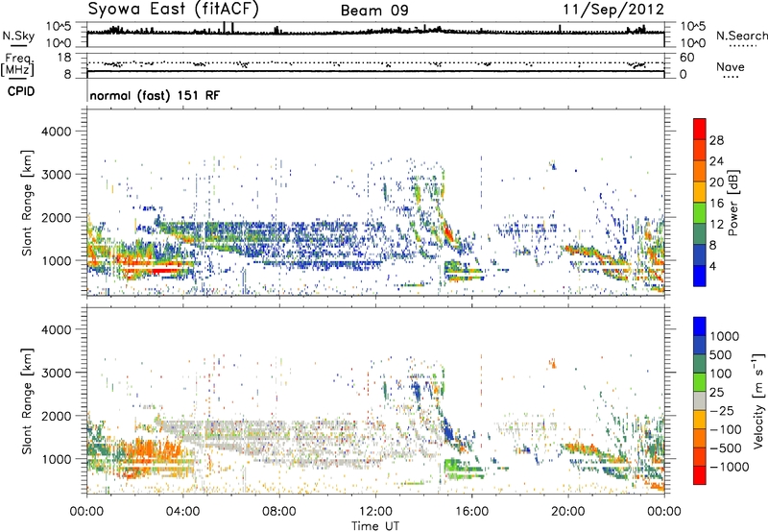This screenshot has width=768, height=532.
Task: Select 'Slant Range [km]' label of Power panel
Action: click(x=27, y=203)
